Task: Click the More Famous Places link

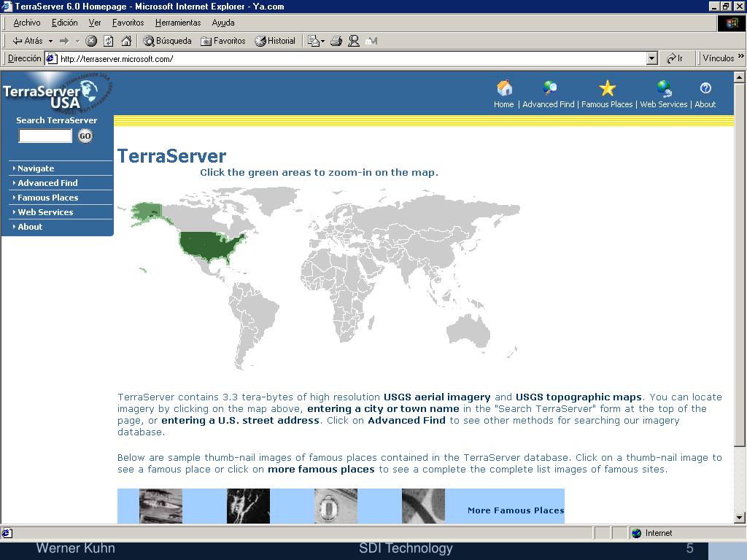Action: pos(516,510)
